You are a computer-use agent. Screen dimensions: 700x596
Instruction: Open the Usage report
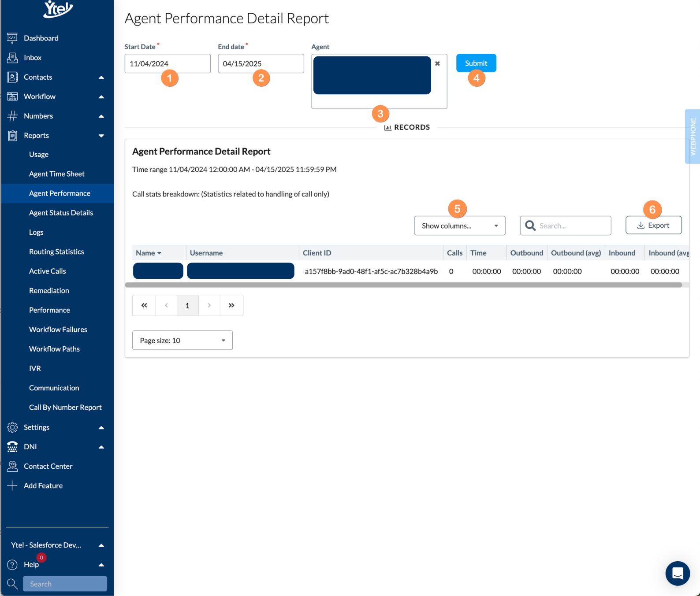39,155
